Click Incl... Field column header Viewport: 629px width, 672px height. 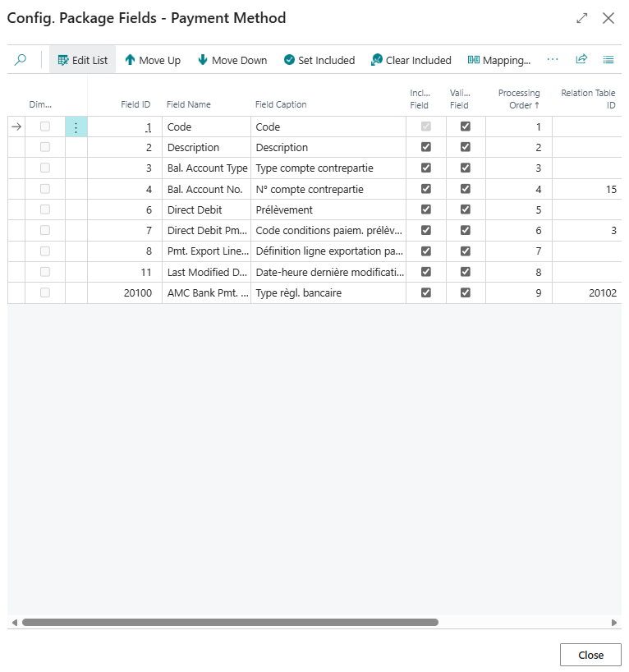(x=420, y=99)
